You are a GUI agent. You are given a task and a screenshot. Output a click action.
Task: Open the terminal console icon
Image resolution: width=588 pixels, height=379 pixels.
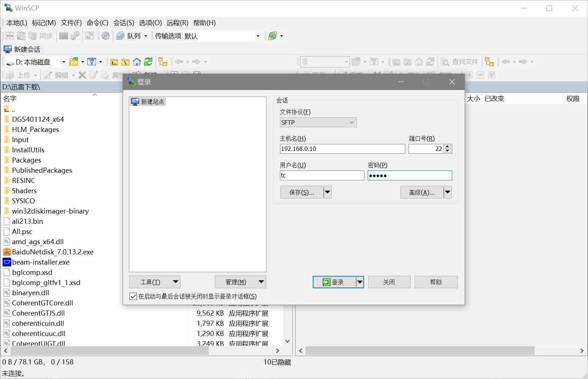(64, 36)
